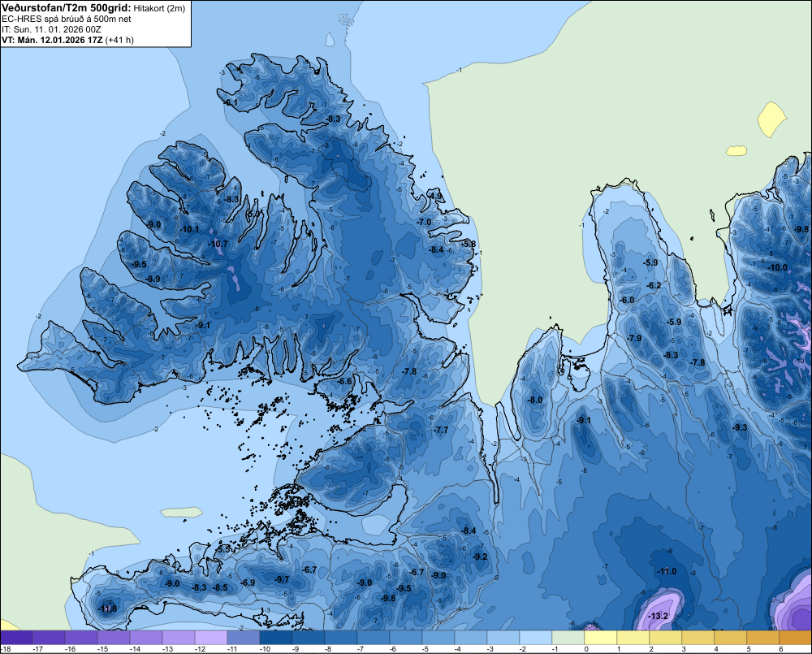Pick orange legend swatch right of 6
812x654 pixels.
point(796,637)
